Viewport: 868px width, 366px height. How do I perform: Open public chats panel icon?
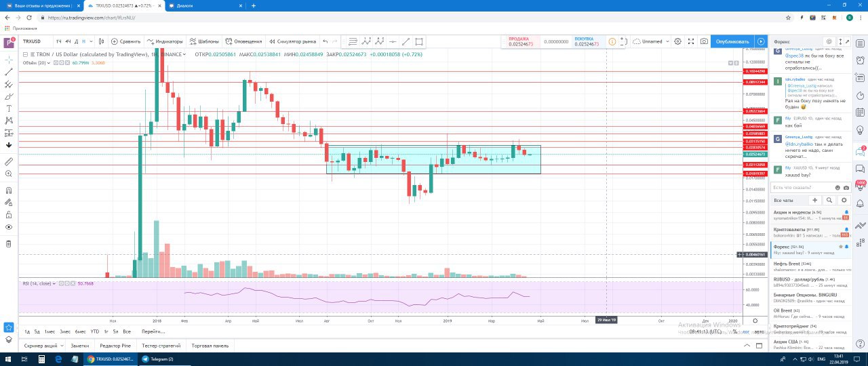coord(861,150)
